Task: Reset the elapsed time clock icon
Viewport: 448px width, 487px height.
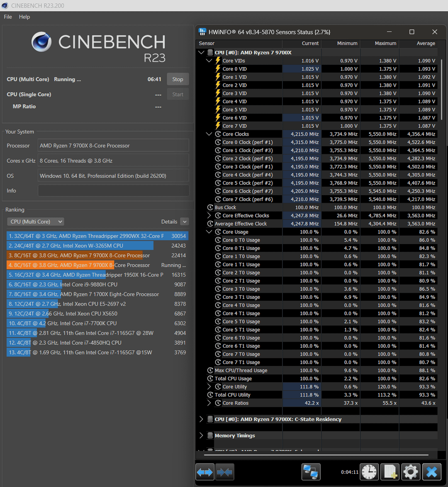Action: pos(369,472)
